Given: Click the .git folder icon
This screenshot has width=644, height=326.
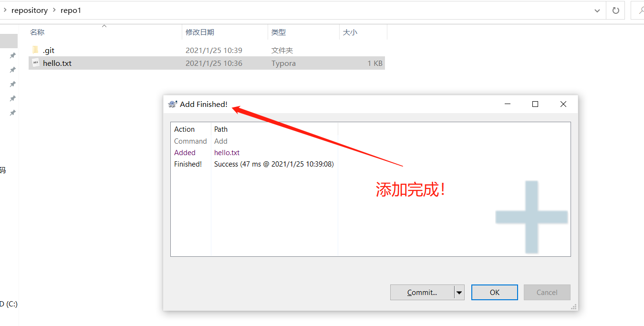Looking at the screenshot, I should pos(35,50).
